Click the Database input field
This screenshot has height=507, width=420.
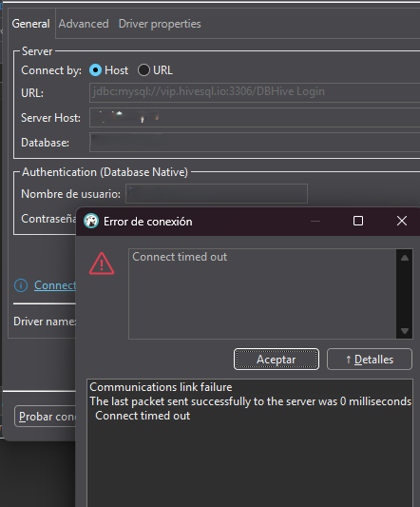click(255, 143)
